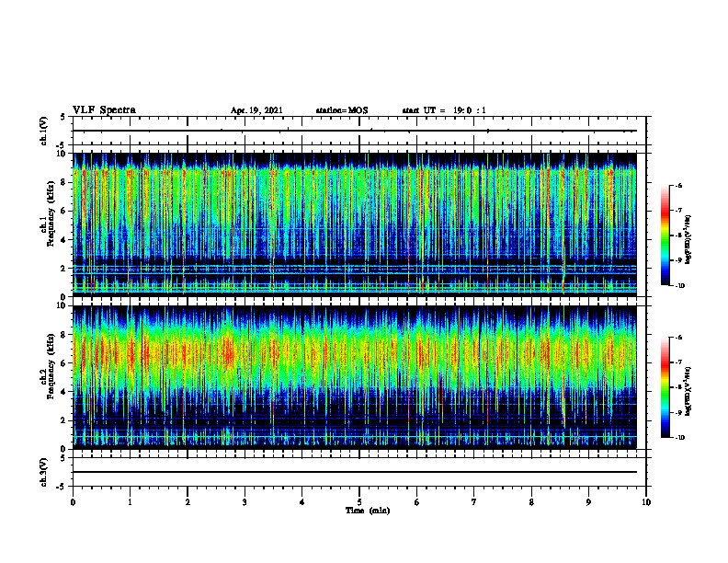Click the "VLF Spectra" title text
728x563 pixels.
104,110
